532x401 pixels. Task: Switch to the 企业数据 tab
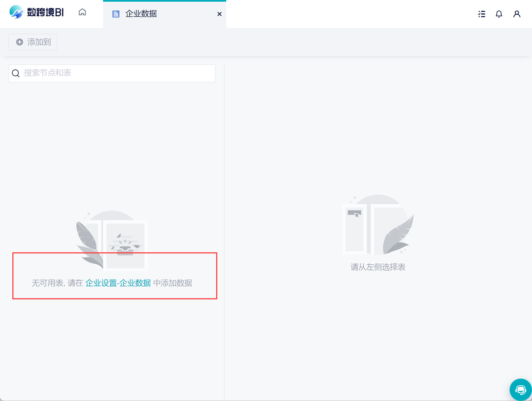tap(164, 14)
